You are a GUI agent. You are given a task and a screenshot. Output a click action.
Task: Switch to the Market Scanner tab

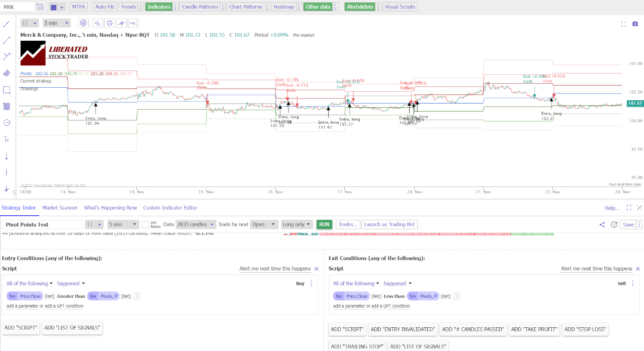[x=60, y=208]
